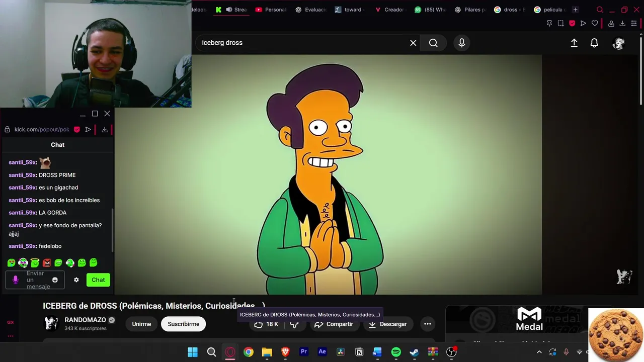This screenshot has height=362, width=644.
Task: Switch to the 'Pilares' browser tab
Action: click(470, 10)
